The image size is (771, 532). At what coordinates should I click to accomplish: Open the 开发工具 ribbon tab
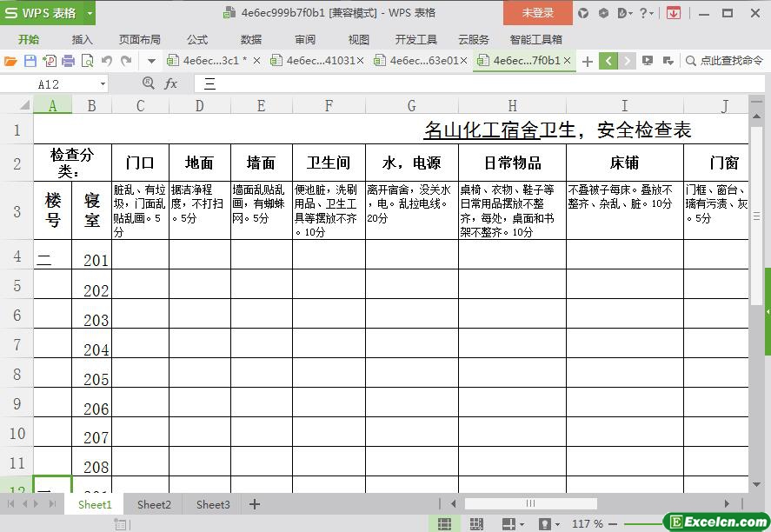coord(416,40)
